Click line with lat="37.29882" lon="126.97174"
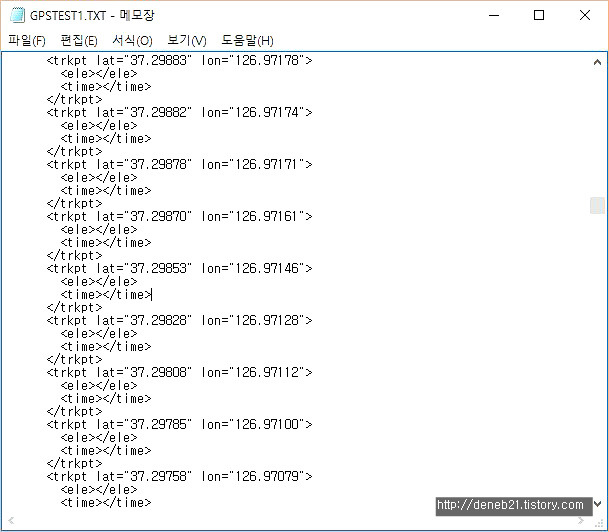 click(179, 113)
